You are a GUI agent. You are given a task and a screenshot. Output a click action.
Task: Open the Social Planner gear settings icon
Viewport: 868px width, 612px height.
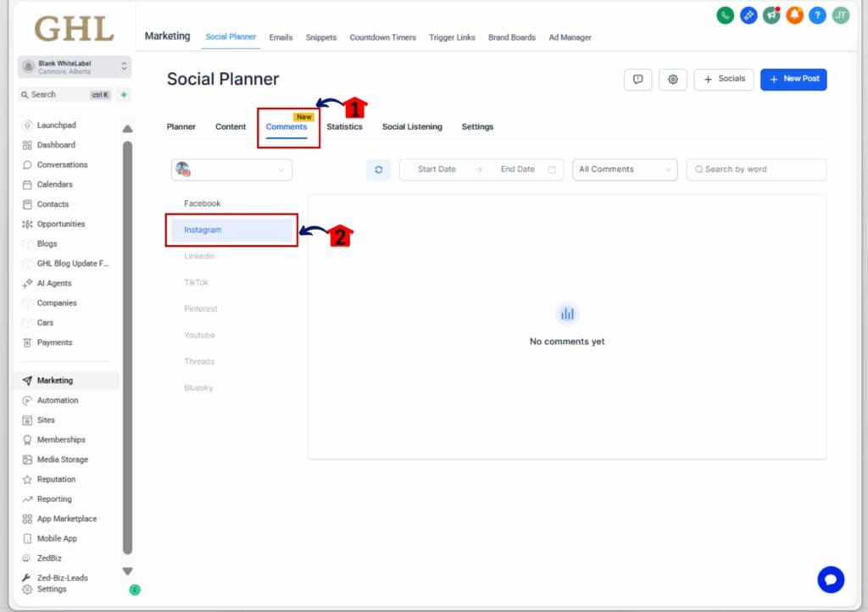point(673,80)
